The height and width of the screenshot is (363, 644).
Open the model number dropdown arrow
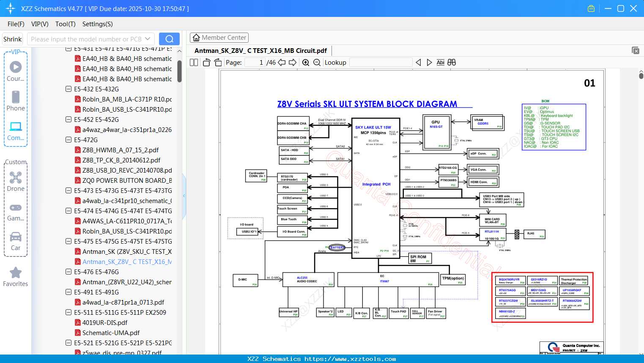pyautogui.click(x=148, y=39)
